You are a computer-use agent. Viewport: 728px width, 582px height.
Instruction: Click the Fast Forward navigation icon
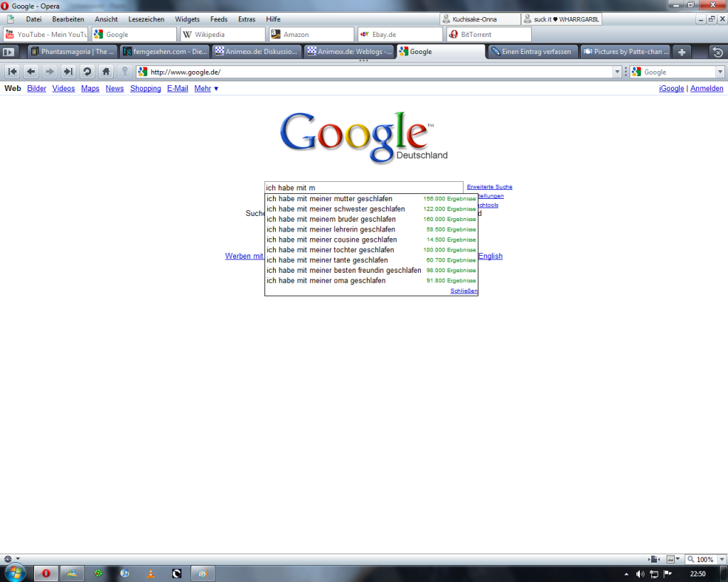tap(68, 71)
